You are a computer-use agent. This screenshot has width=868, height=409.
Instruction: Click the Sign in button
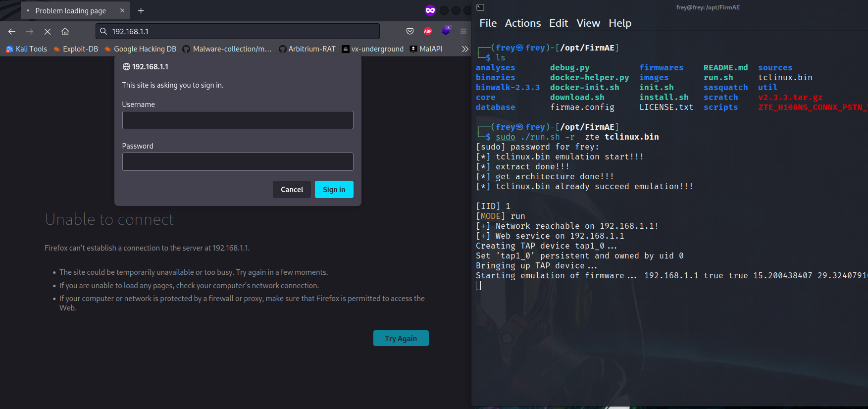(x=334, y=190)
